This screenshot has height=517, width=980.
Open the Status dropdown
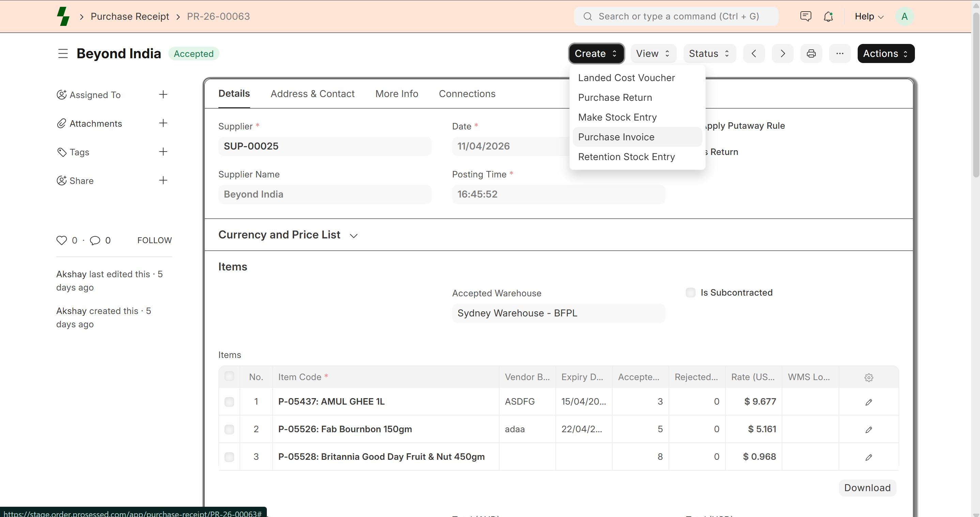(709, 53)
